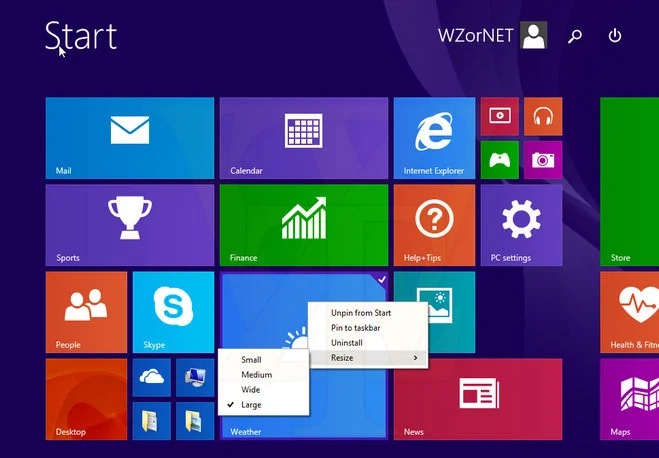Screen dimensions: 659x458
Task: Click the power button icon
Action: tap(614, 36)
